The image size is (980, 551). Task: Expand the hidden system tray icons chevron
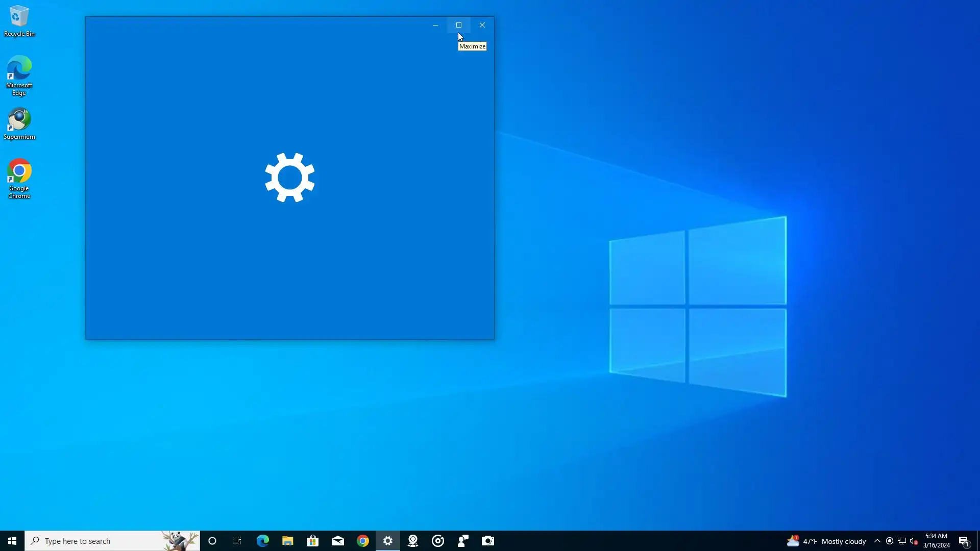pyautogui.click(x=877, y=541)
